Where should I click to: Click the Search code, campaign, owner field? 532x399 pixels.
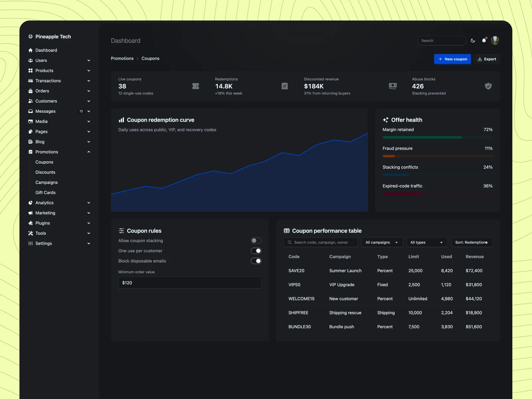pos(321,242)
